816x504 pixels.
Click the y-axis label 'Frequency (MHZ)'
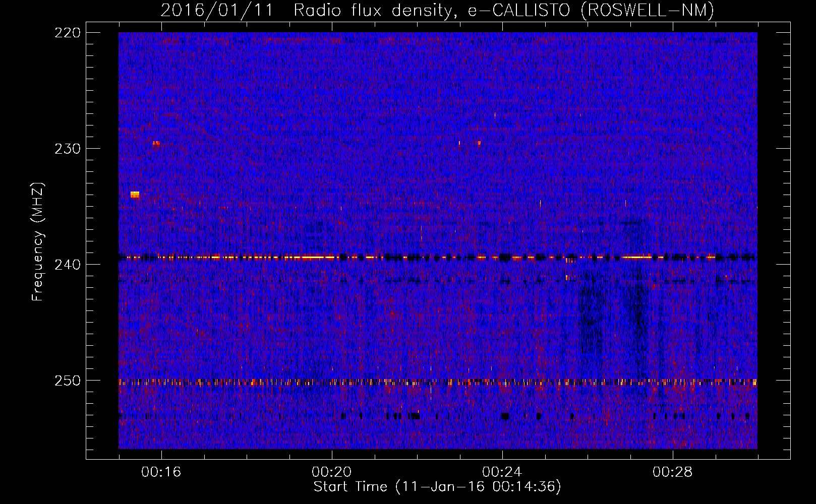click(x=38, y=242)
